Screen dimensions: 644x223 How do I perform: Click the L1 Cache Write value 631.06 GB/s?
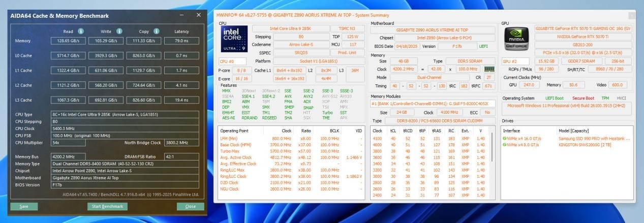(x=105, y=70)
